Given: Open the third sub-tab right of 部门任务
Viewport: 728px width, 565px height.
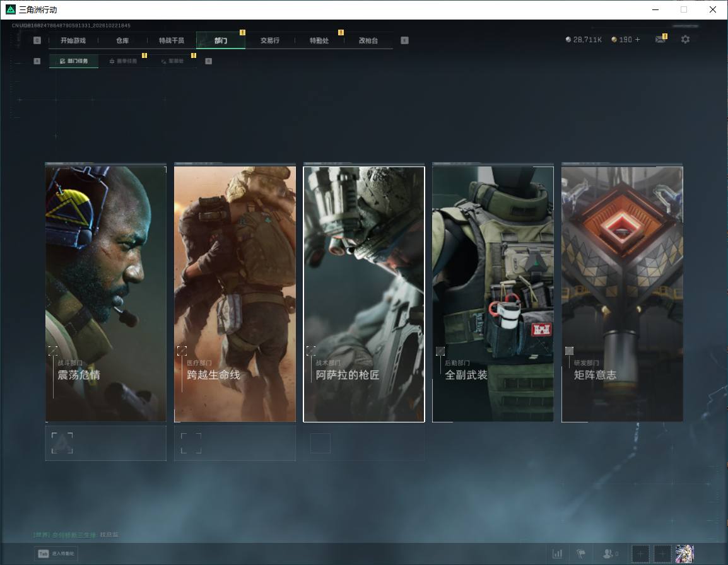Looking at the screenshot, I should pyautogui.click(x=172, y=61).
